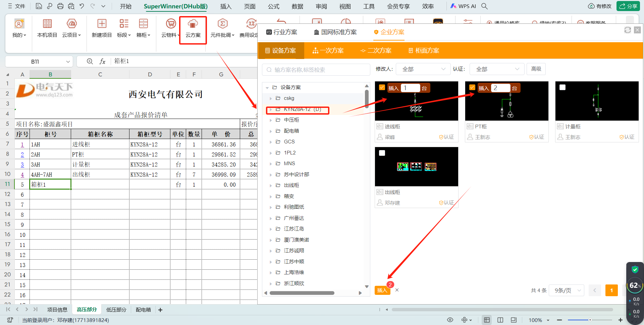The height and width of the screenshot is (325, 644).
Task: Click the orange 插入 button at bottom
Action: (382, 290)
